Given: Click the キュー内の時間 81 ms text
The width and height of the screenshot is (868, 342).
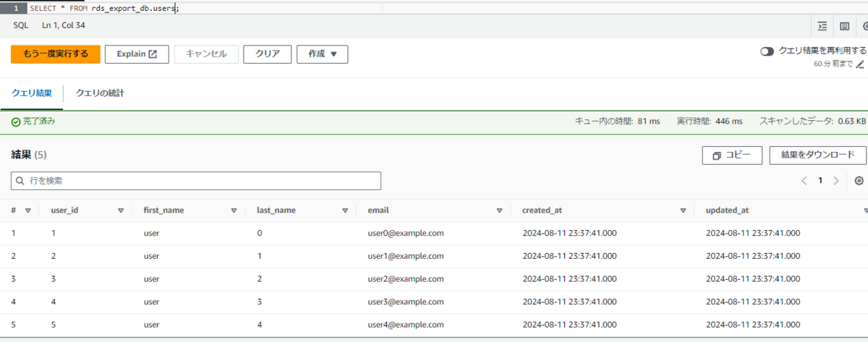Looking at the screenshot, I should point(617,121).
